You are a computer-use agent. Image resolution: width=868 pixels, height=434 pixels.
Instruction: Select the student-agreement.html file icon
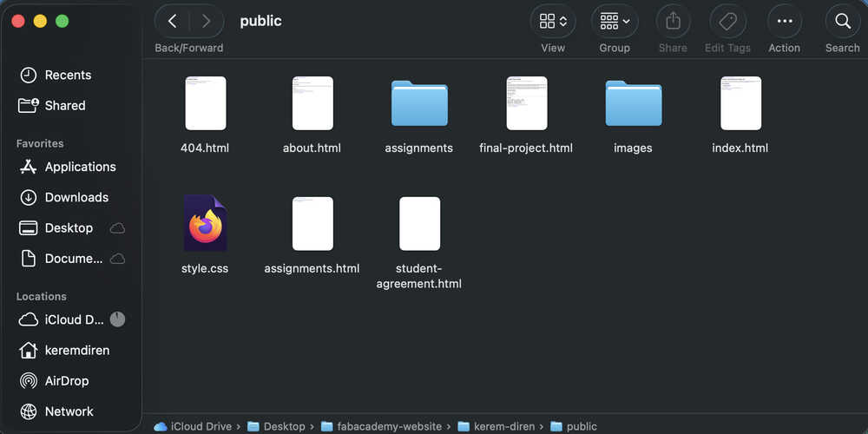[x=419, y=224]
